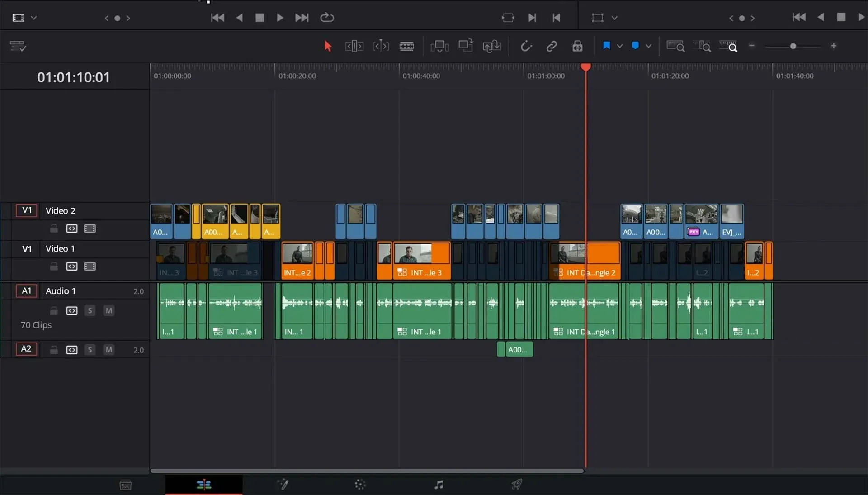868x495 pixels.
Task: Play timeline viewer in reverse
Action: pos(821,17)
